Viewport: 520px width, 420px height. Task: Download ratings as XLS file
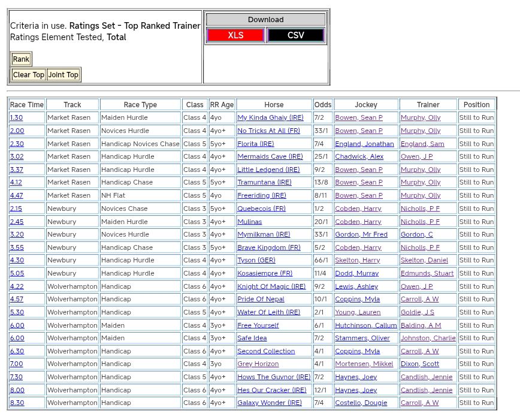tap(235, 35)
